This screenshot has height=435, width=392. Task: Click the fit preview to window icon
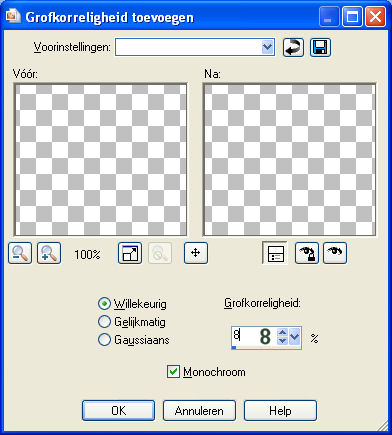coord(130,253)
